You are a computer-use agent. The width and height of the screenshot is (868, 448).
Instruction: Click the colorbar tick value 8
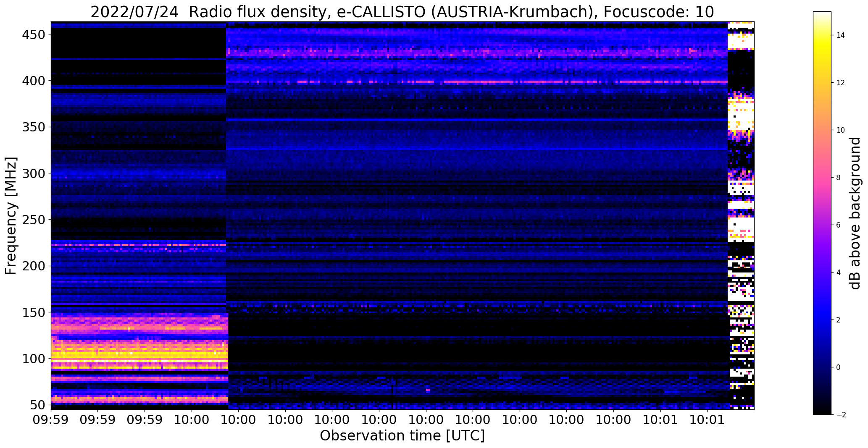pos(839,178)
